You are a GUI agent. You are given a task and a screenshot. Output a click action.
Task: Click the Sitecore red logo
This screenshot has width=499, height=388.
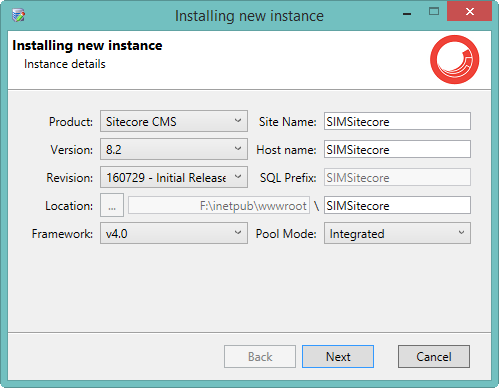click(x=455, y=60)
